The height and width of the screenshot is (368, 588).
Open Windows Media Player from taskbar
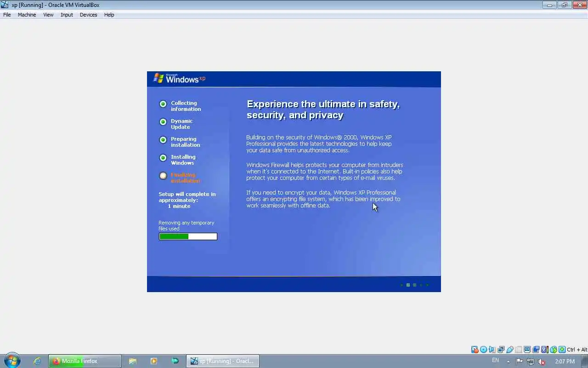[154, 361]
